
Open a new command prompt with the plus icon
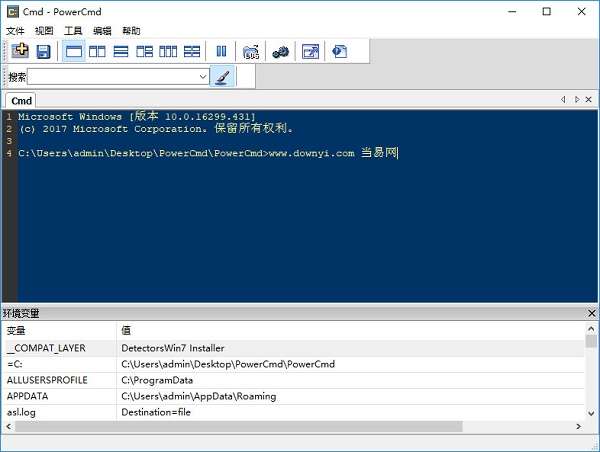click(x=20, y=51)
